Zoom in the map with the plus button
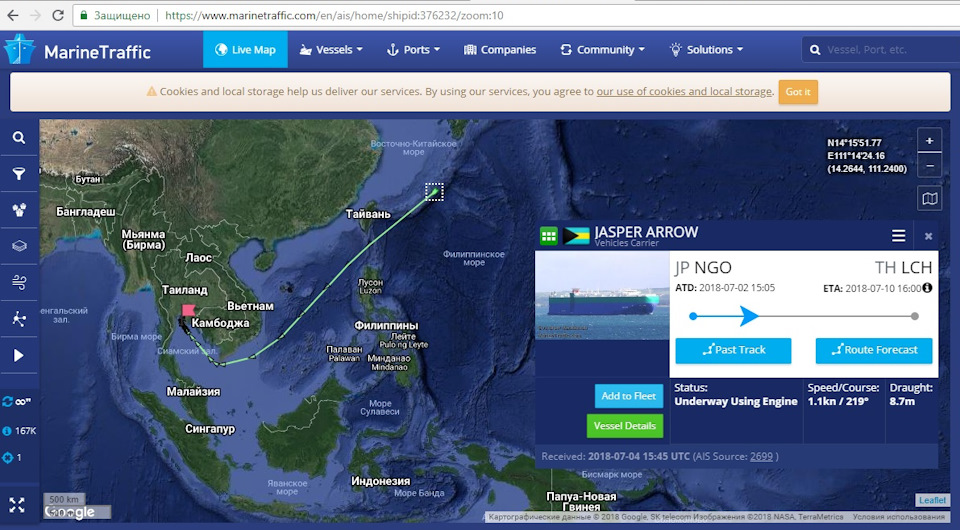This screenshot has height=530, width=960. (929, 141)
